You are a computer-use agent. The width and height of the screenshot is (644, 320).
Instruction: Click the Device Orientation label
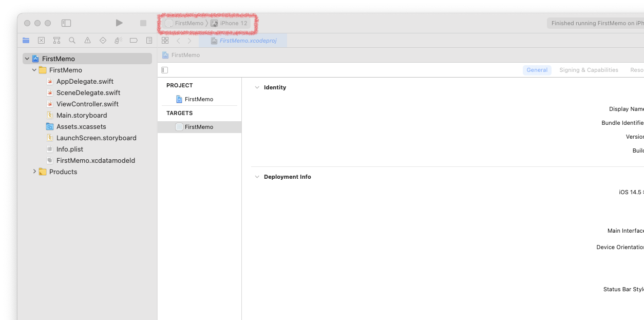620,247
